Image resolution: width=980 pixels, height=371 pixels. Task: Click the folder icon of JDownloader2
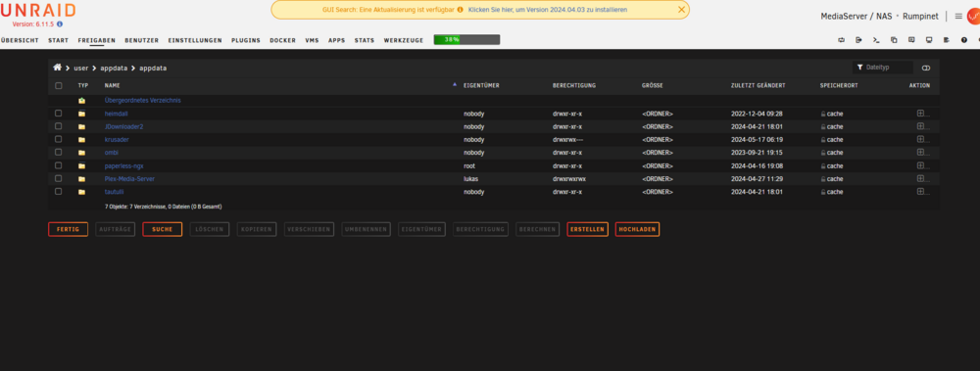point(81,127)
